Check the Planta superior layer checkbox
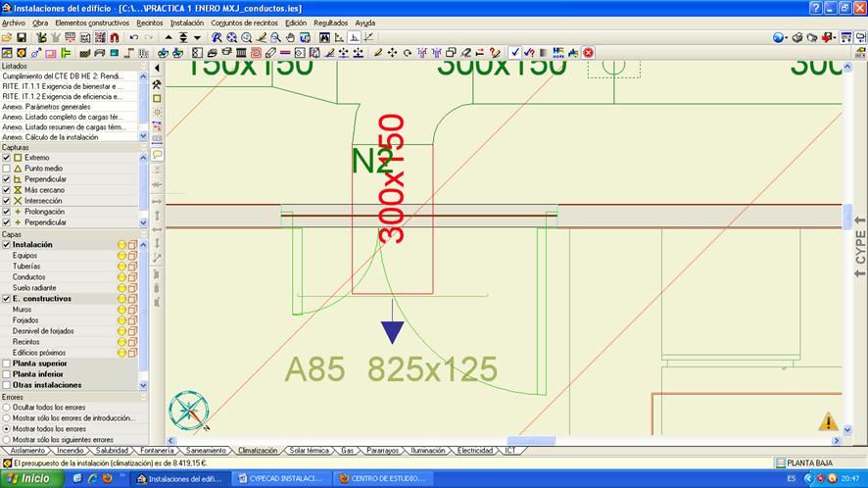This screenshot has height=488, width=868. click(7, 364)
